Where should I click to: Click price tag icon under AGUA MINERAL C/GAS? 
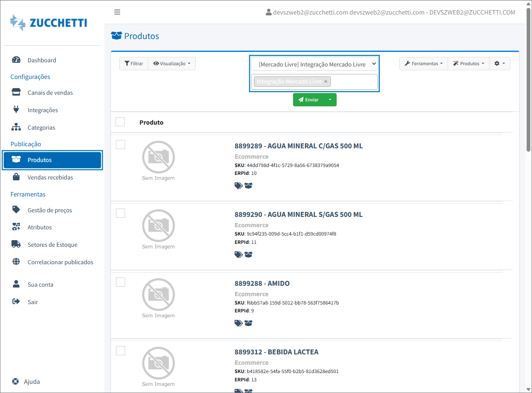pyautogui.click(x=238, y=186)
